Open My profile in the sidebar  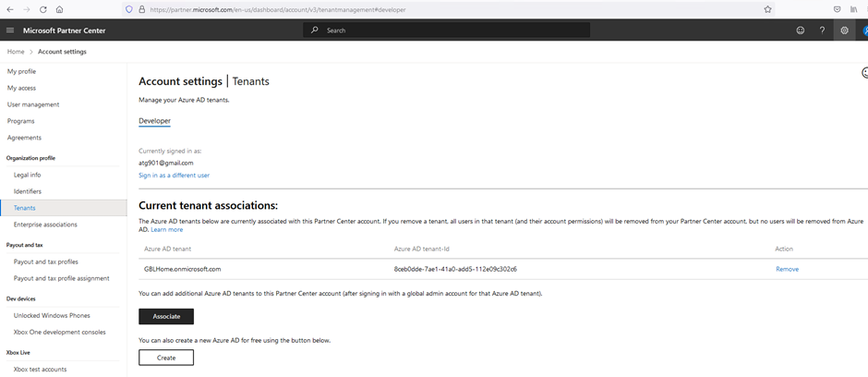pos(21,71)
